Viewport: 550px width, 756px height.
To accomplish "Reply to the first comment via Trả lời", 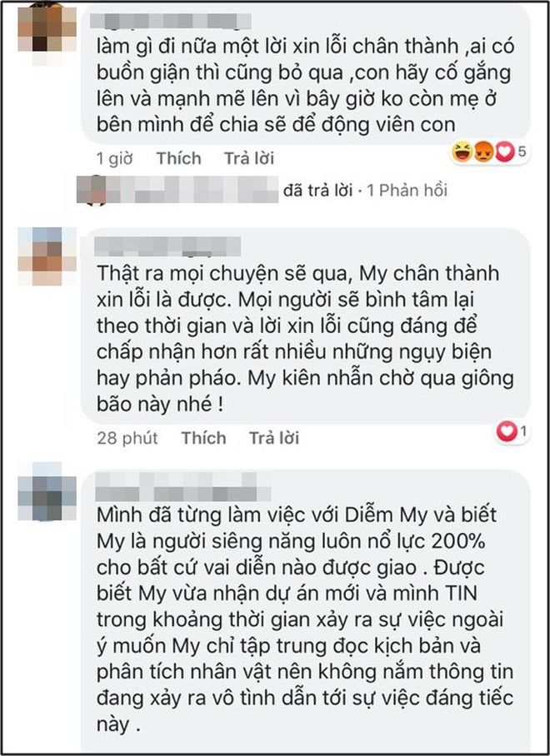I will pos(249,158).
